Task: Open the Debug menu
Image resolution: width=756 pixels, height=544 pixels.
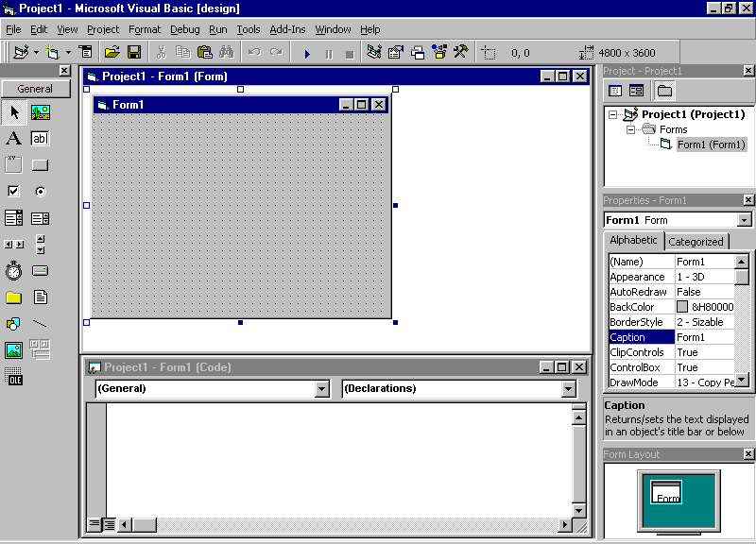Action: click(184, 29)
